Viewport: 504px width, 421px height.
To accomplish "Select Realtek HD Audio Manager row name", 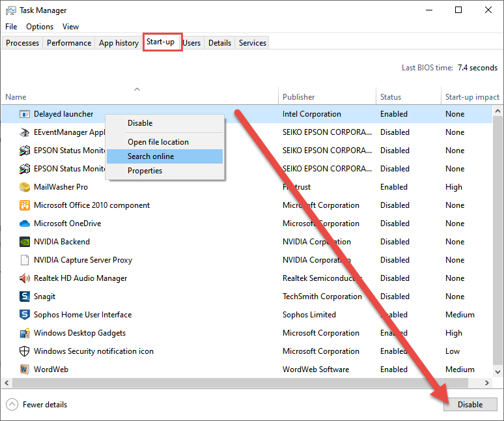I will tap(80, 278).
